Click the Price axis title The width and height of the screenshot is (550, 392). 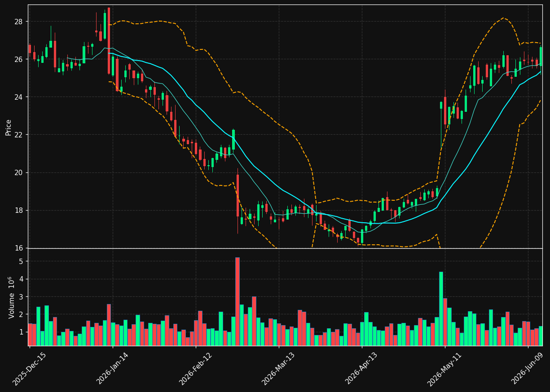tap(9, 127)
